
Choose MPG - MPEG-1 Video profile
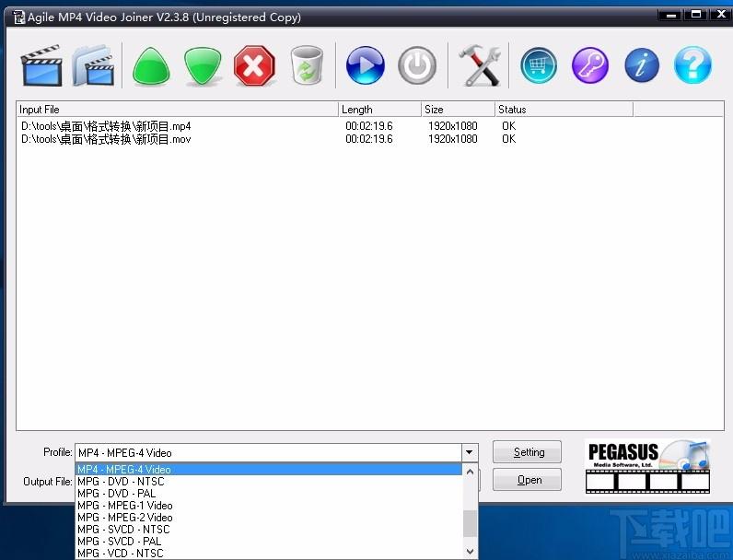269,506
